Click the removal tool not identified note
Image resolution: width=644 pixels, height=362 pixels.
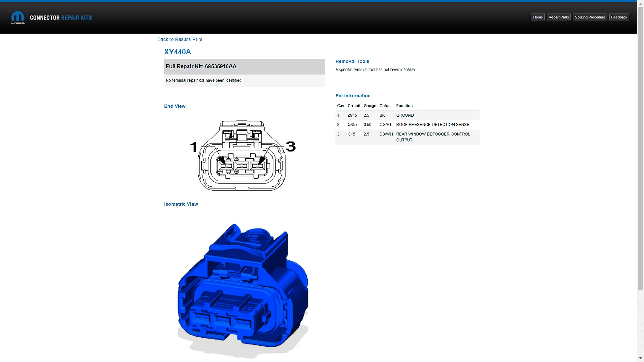coord(376,70)
